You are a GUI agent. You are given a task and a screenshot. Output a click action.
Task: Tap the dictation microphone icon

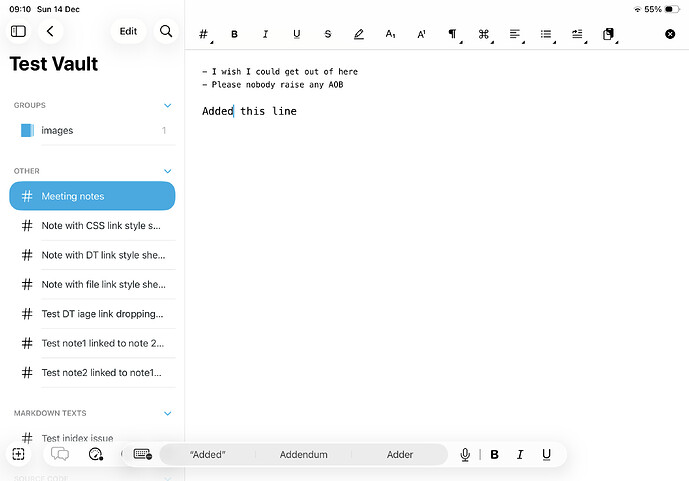tap(465, 454)
